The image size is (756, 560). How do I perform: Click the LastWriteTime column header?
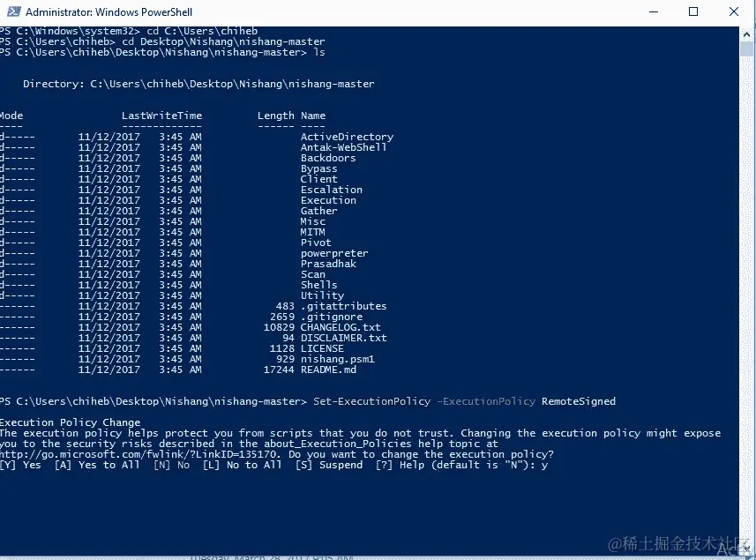pyautogui.click(x=161, y=116)
